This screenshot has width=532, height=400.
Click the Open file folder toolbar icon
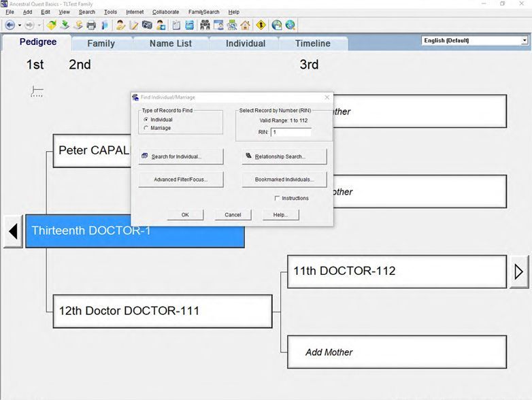coord(51,25)
